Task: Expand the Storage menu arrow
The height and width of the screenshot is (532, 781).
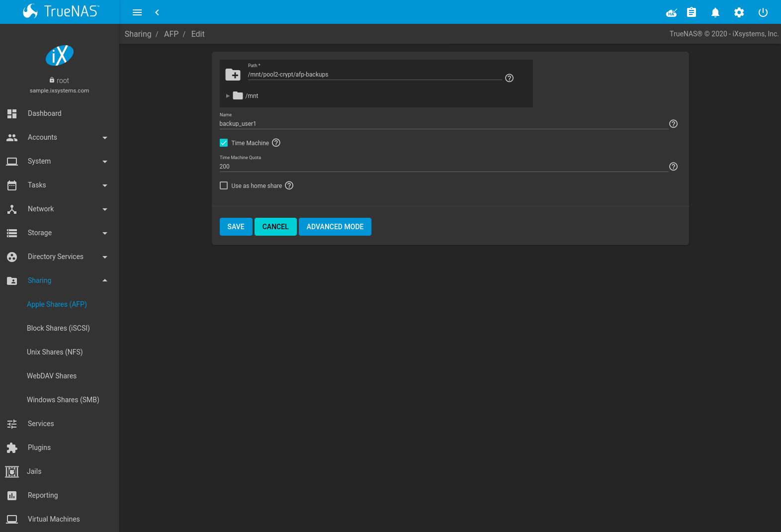Action: 105,233
